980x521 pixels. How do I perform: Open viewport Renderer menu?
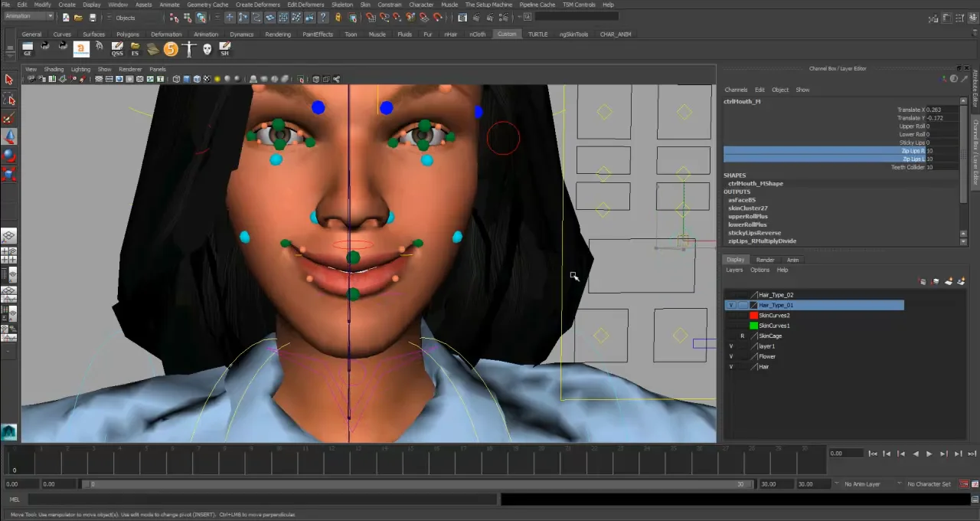130,69
